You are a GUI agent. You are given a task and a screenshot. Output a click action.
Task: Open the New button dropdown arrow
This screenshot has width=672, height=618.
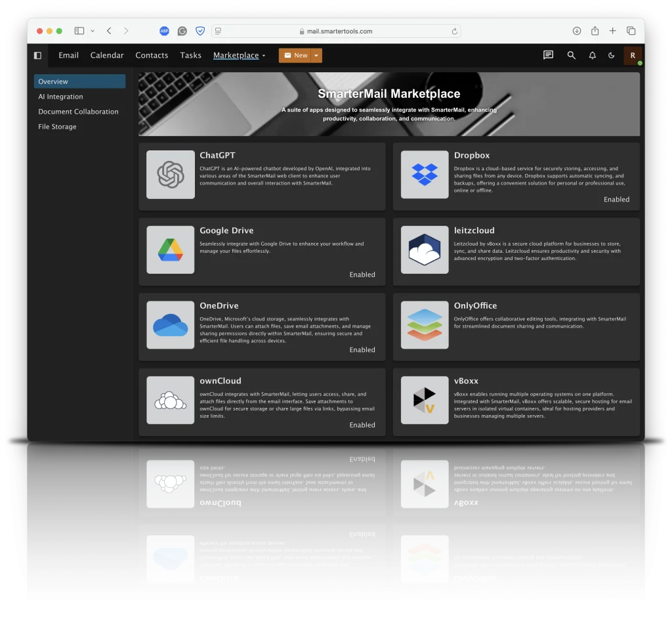pyautogui.click(x=316, y=55)
